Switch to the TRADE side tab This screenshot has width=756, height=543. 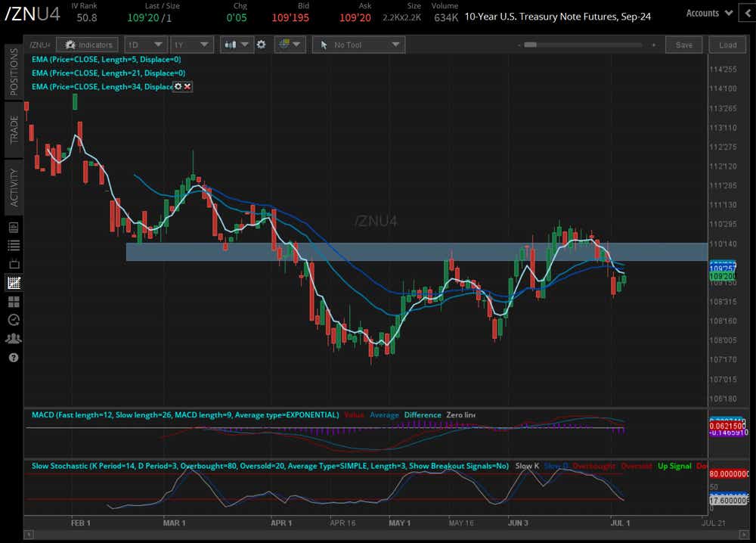pos(14,129)
